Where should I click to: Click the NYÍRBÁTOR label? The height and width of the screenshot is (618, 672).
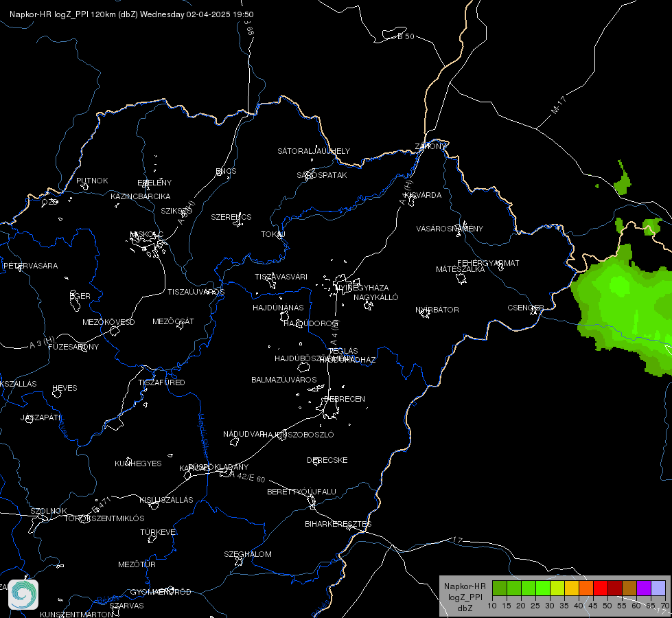click(437, 310)
